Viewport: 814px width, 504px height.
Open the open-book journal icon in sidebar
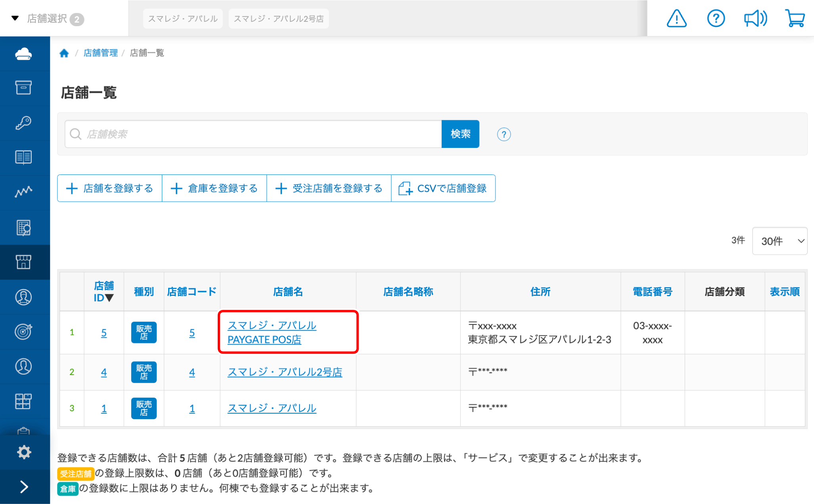coord(23,157)
